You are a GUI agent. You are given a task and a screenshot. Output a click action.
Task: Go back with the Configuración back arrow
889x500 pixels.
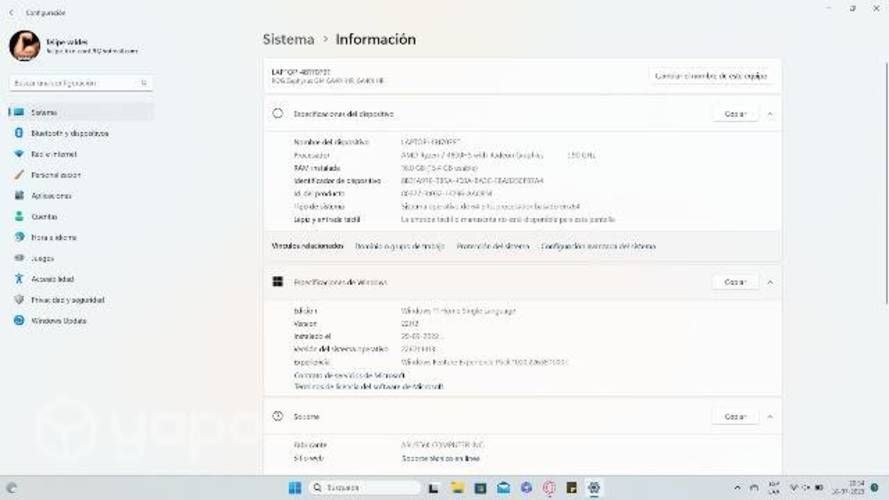coord(11,12)
